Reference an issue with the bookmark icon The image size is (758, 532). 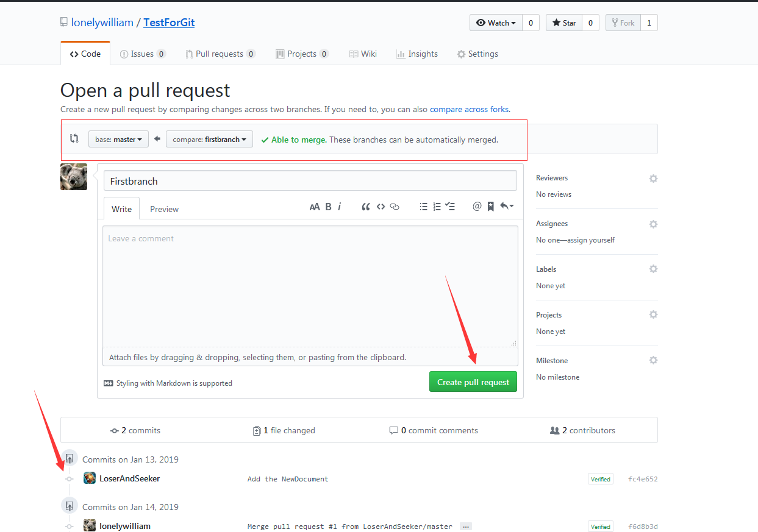(x=490, y=207)
